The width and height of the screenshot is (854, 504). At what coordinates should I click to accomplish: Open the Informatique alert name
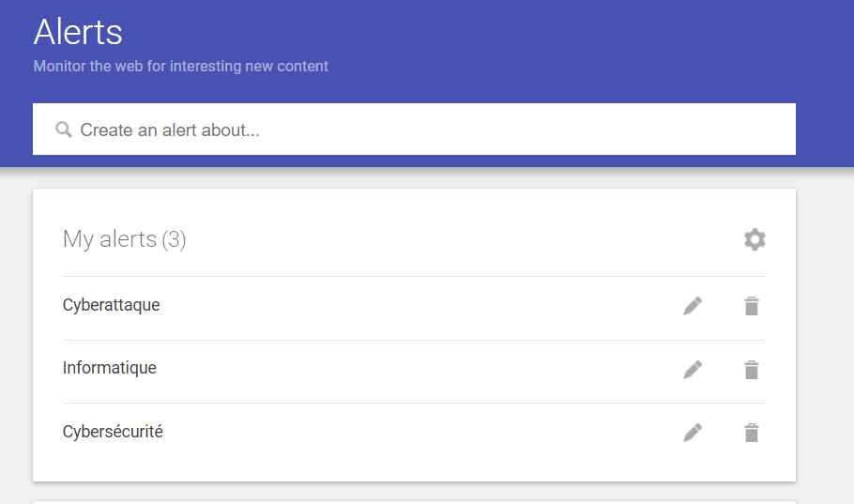pyautogui.click(x=109, y=368)
